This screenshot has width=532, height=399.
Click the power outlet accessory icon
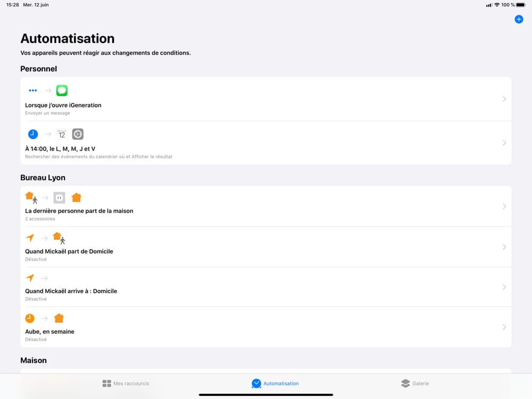tap(59, 198)
